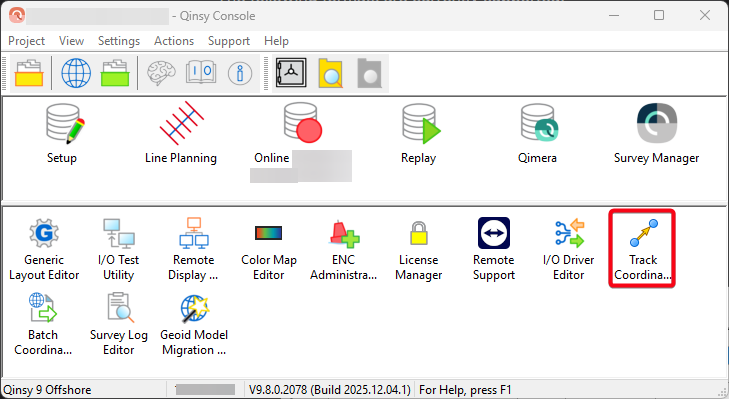Open the View menu

[71, 41]
